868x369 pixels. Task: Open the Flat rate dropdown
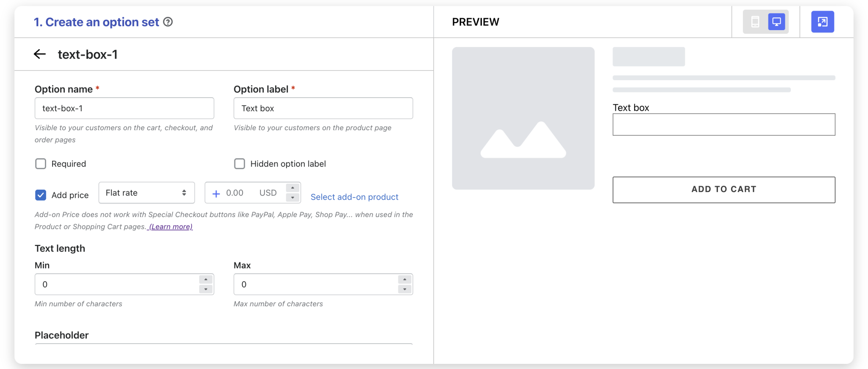(x=146, y=193)
